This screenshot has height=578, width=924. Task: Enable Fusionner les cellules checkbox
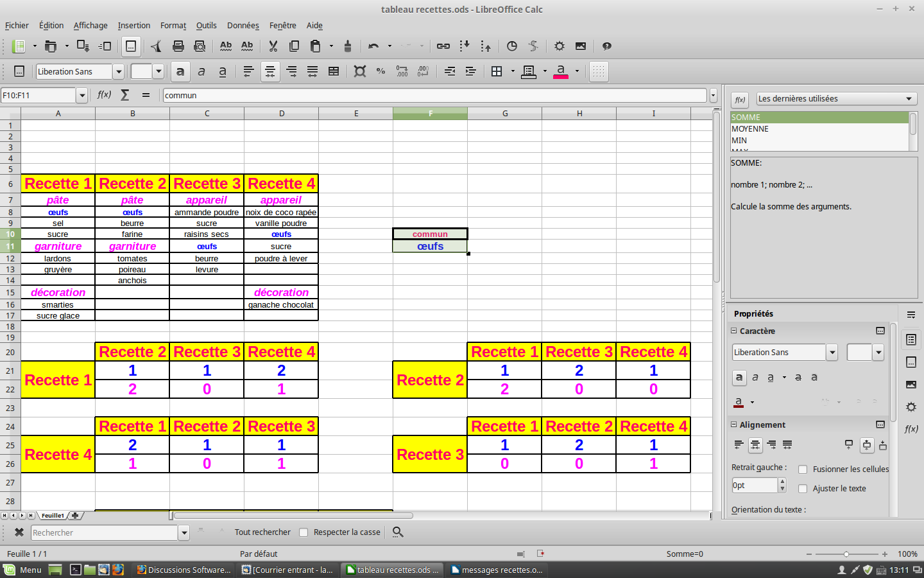tap(803, 469)
